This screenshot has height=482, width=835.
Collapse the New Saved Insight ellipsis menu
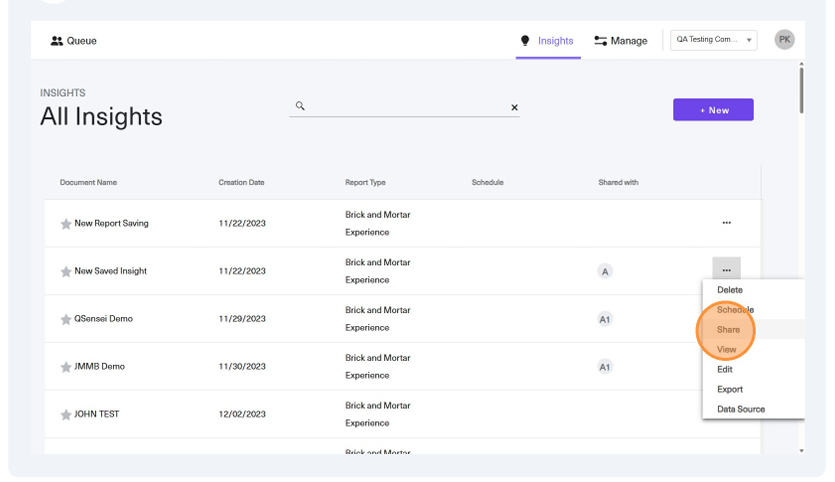pos(726,270)
